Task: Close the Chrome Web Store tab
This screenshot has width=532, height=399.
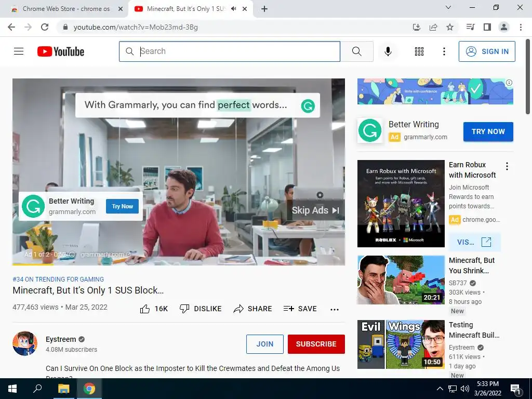Action: pos(121,9)
